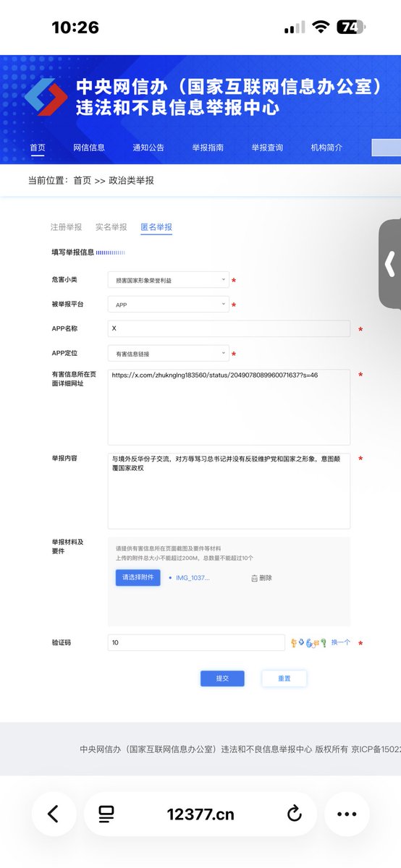Screen dimensions: 401x868
Task: Click the 举报材料及要件 label
Action: pyautogui.click(x=67, y=545)
